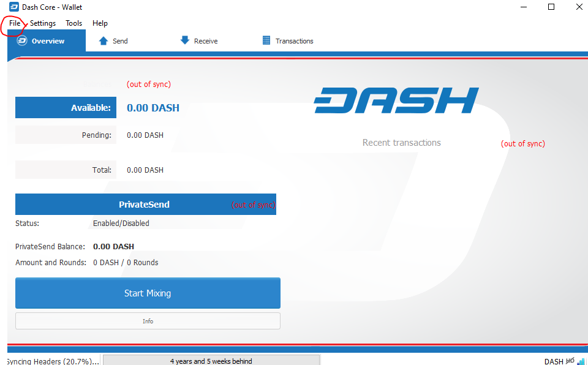Click the Enabled/Disabled status value
The image size is (588, 365).
coord(121,223)
